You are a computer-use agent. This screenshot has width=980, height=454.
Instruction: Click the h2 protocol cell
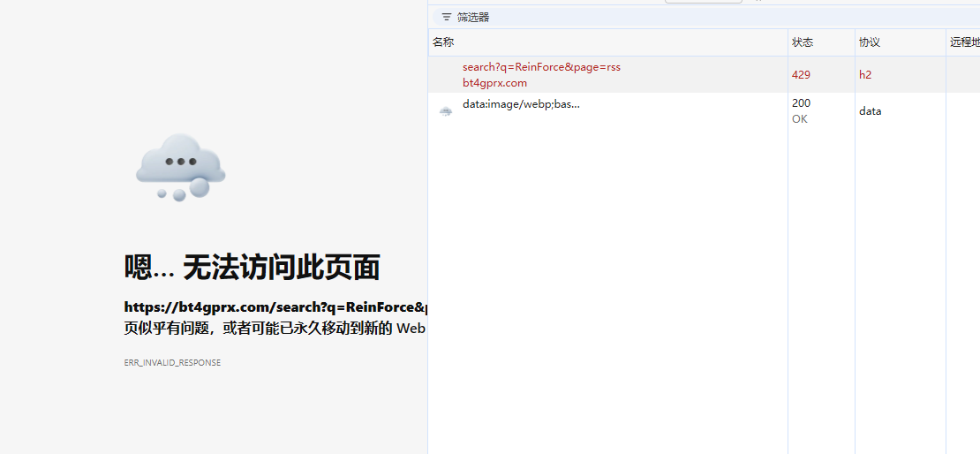(x=865, y=75)
